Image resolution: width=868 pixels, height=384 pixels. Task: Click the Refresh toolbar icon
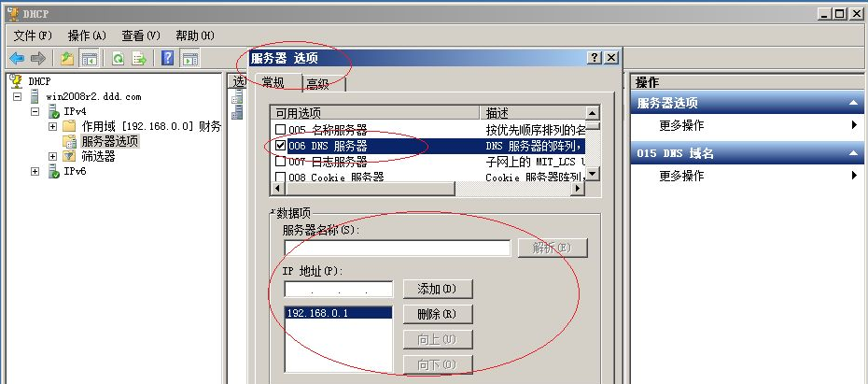[x=118, y=58]
